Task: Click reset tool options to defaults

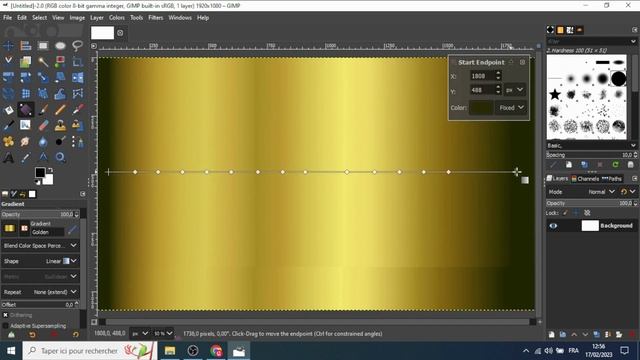Action: [x=76, y=335]
